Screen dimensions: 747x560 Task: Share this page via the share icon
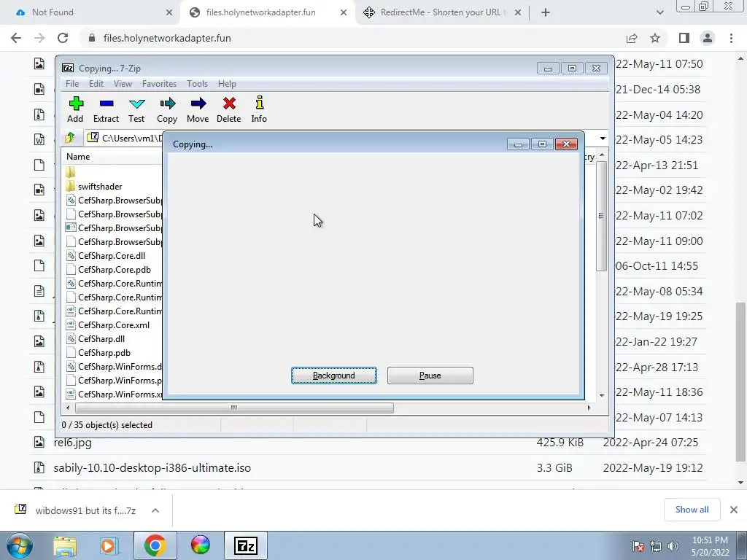pyautogui.click(x=632, y=38)
